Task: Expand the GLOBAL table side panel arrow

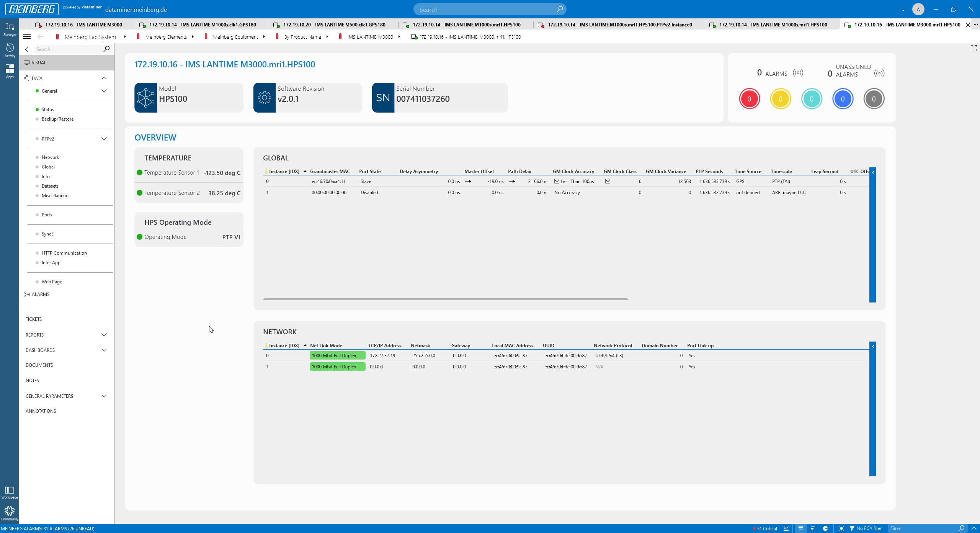Action: click(x=873, y=172)
